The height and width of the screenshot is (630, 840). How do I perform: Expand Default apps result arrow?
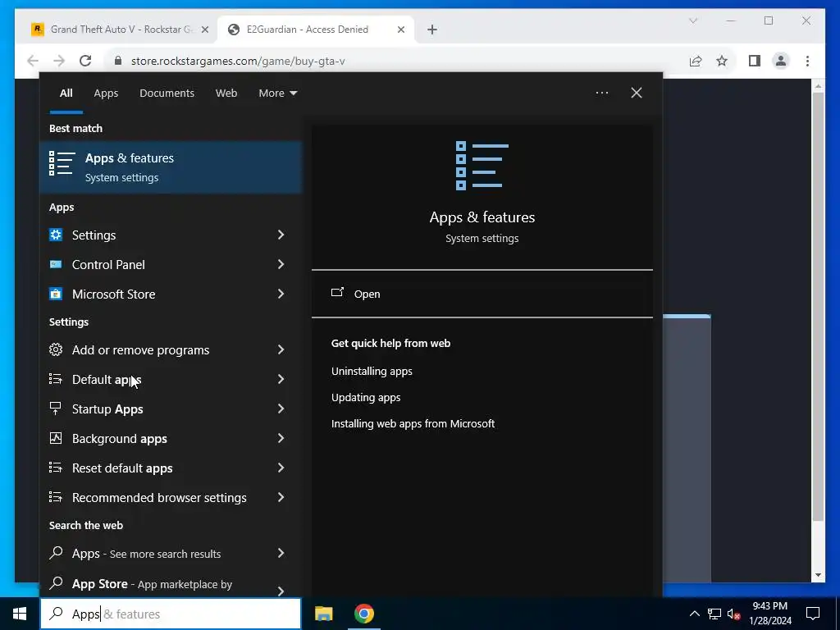(281, 379)
